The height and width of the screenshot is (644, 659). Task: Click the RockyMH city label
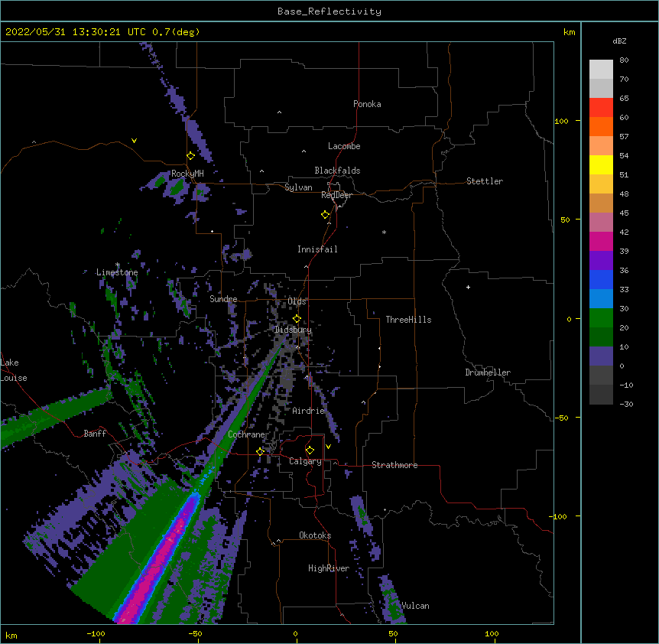coord(187,174)
